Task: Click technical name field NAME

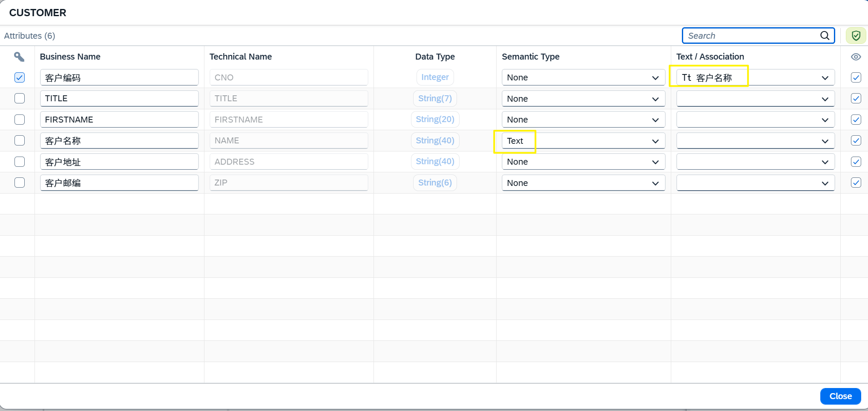Action: click(x=289, y=140)
